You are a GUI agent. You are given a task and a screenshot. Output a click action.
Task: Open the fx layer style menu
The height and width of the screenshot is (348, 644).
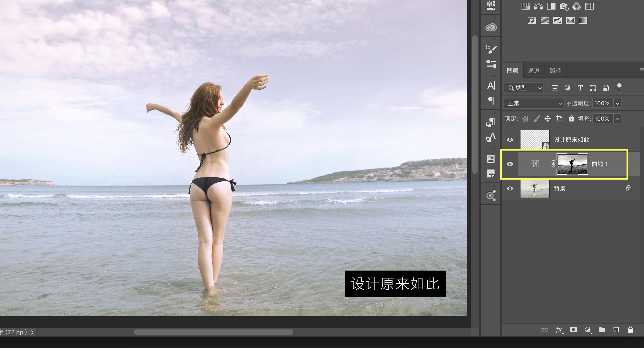click(559, 330)
